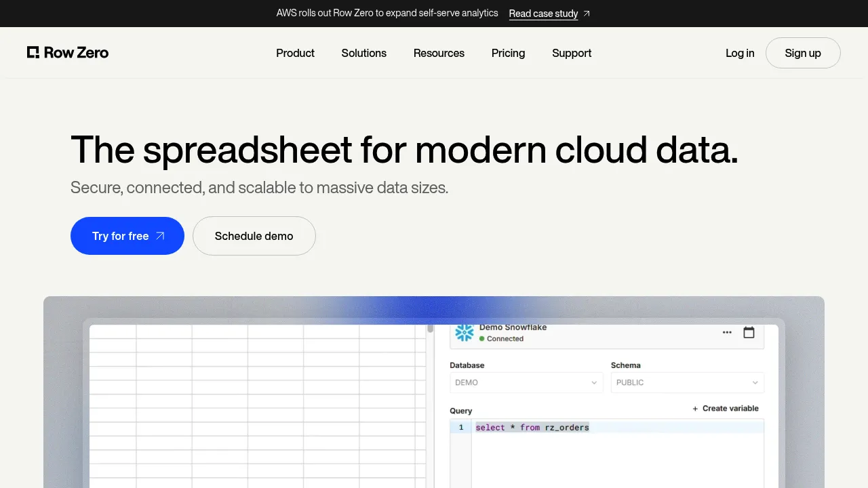Screen dimensions: 868x488
Task: Click the Connected status text
Action: click(505, 338)
